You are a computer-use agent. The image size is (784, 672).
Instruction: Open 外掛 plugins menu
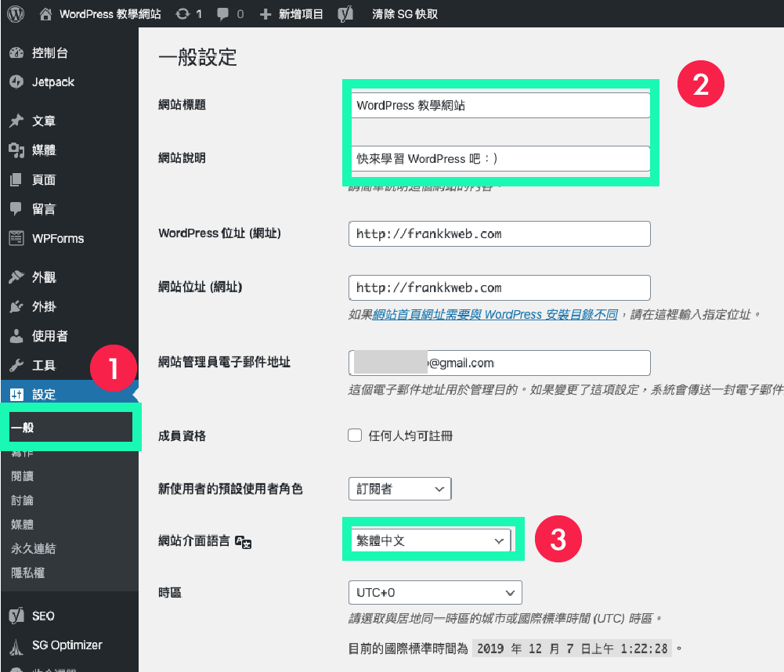[x=44, y=306]
